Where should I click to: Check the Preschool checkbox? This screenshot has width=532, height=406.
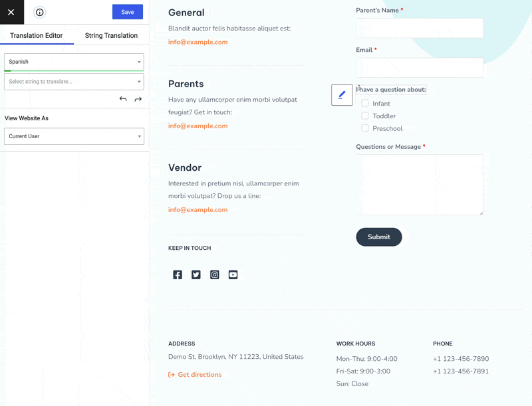click(x=365, y=128)
